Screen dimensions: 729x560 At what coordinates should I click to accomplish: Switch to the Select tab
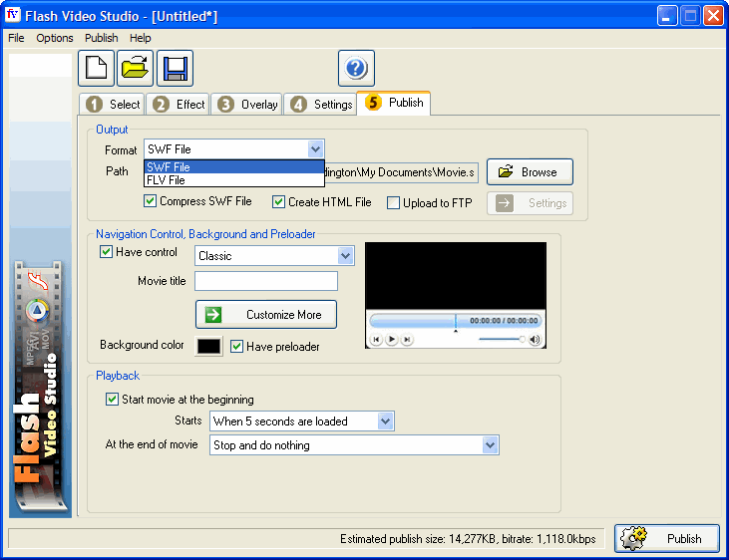point(113,104)
